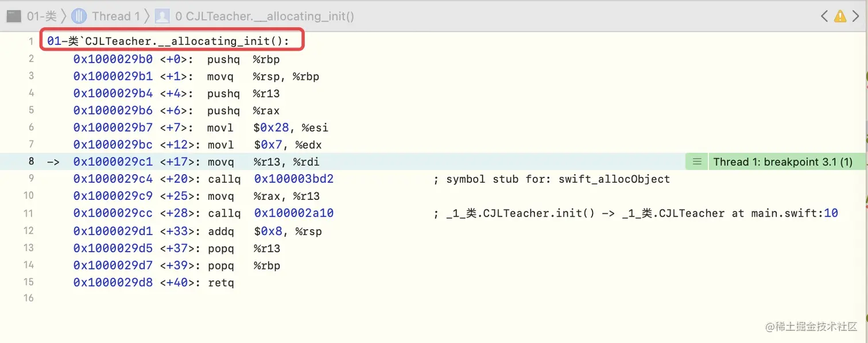This screenshot has height=343, width=868.
Task: Click the stack frame person icon
Action: 162,16
